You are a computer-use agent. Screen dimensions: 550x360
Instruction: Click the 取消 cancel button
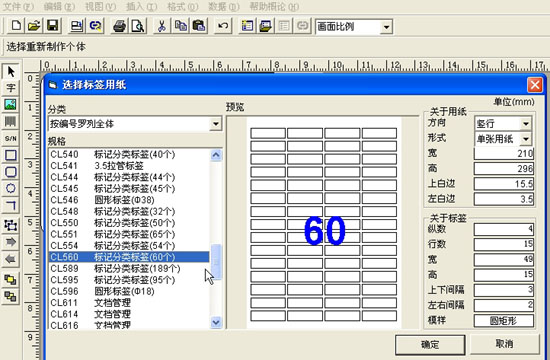click(x=504, y=344)
